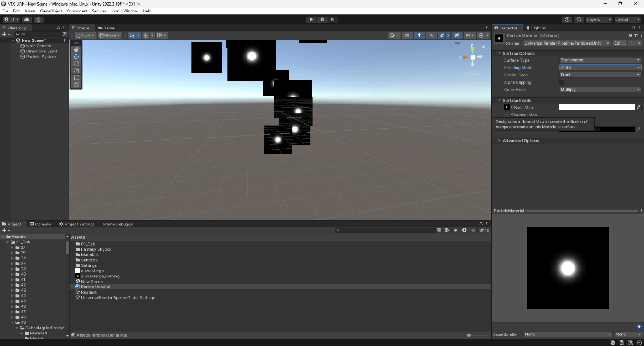Open Project Settings tab
This screenshot has width=644, height=346.
(x=77, y=224)
